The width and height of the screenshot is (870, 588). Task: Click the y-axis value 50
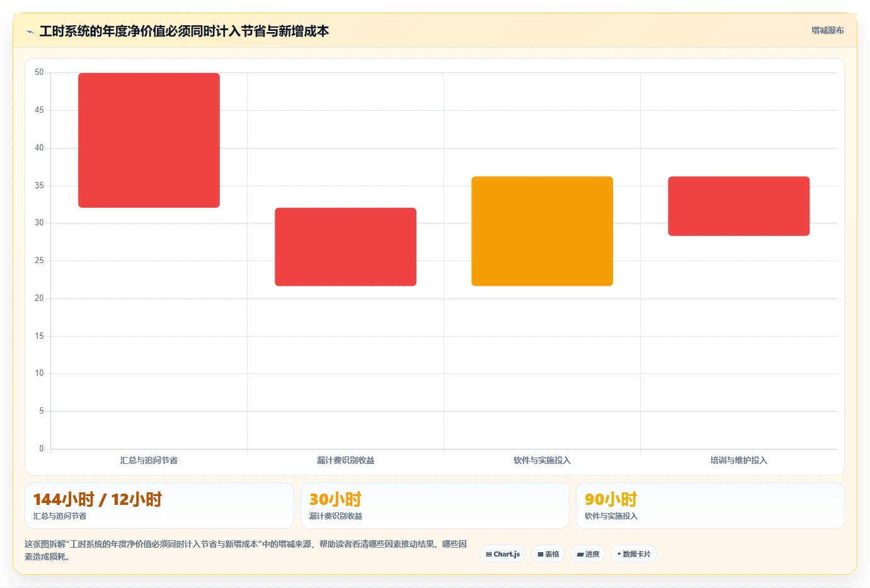39,72
